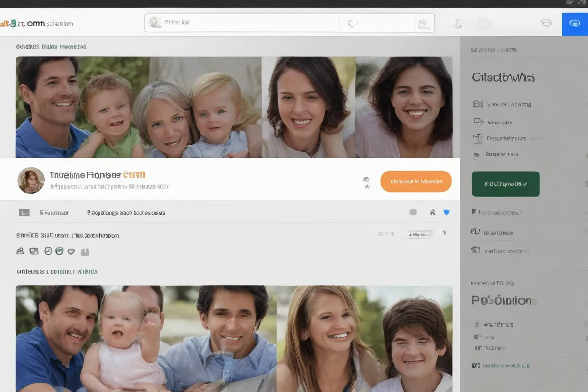Click the gray square icon ending the icon row
The height and width of the screenshot is (392, 588).
click(x=85, y=252)
